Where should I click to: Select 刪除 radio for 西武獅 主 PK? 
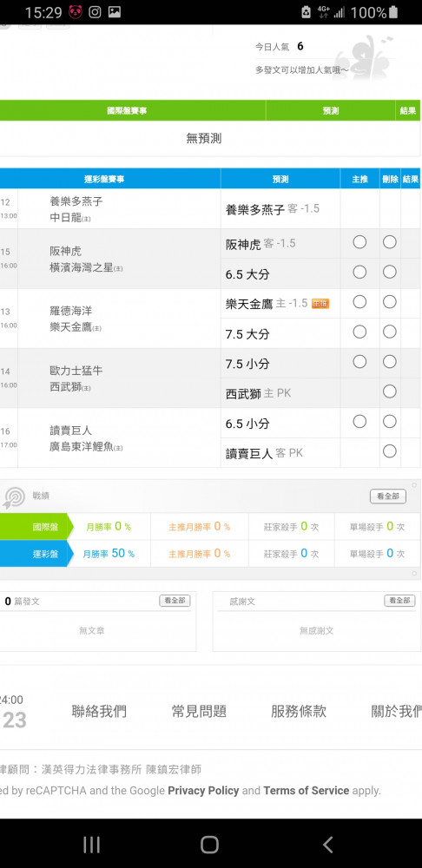tap(390, 391)
